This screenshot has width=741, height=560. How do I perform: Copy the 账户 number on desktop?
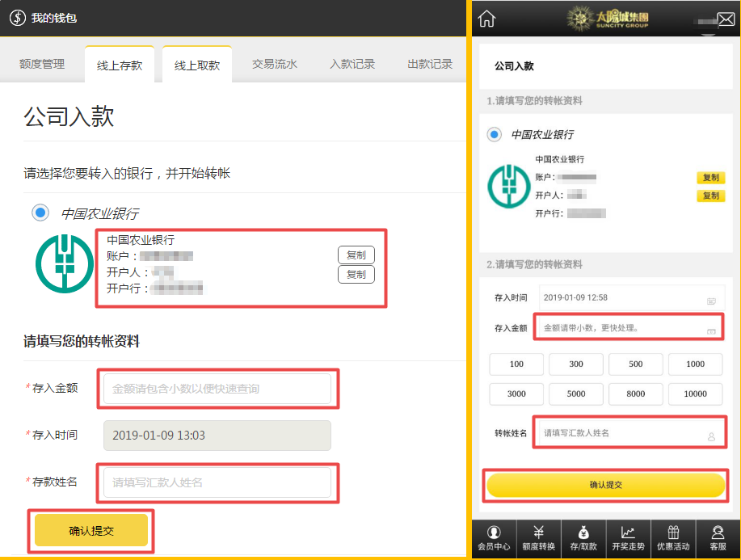[356, 255]
